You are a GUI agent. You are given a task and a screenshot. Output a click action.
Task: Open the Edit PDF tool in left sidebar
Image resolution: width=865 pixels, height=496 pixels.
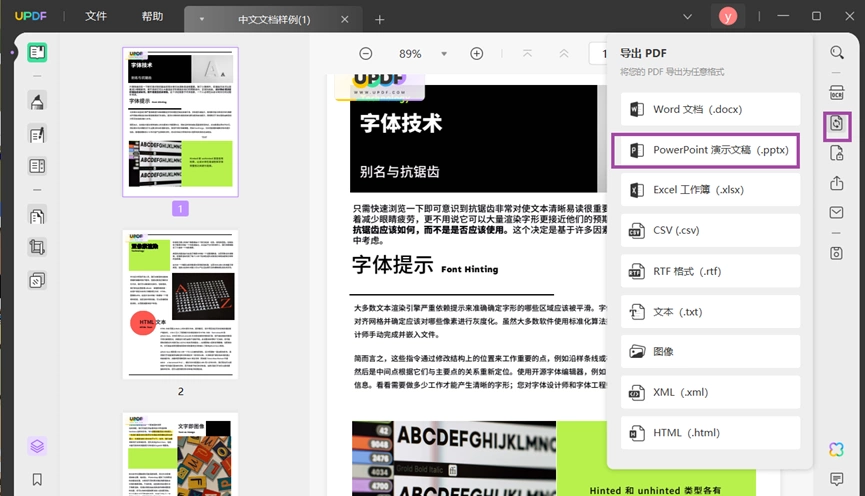point(37,135)
